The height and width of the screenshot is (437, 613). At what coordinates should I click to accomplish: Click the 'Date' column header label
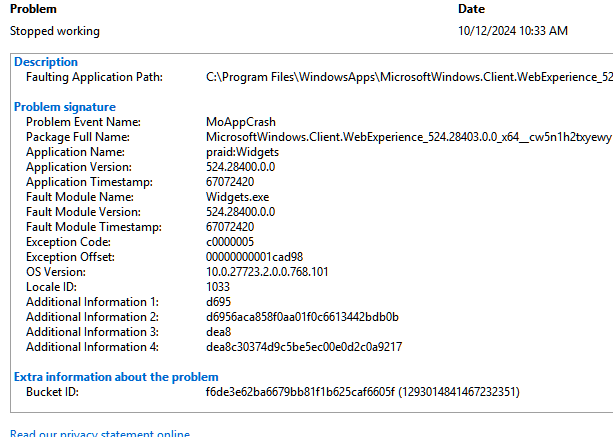tap(471, 9)
